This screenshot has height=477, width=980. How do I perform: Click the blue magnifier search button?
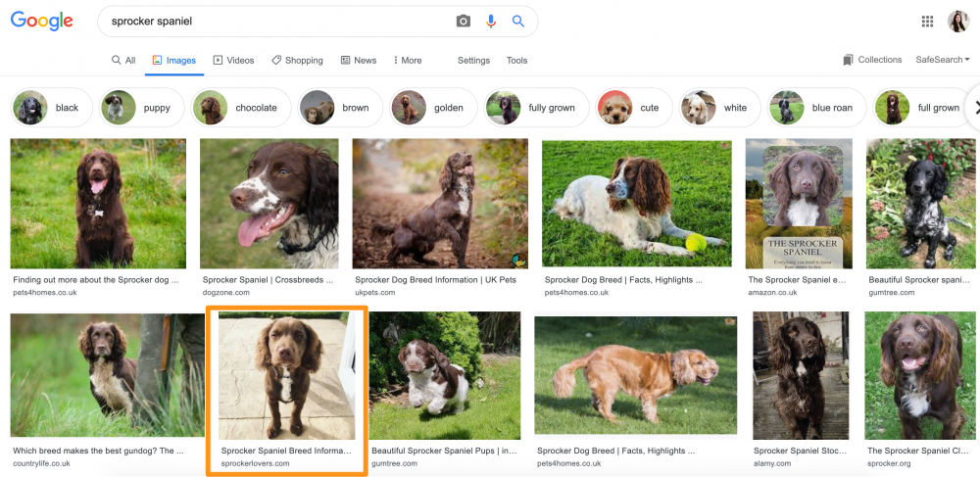pos(518,21)
